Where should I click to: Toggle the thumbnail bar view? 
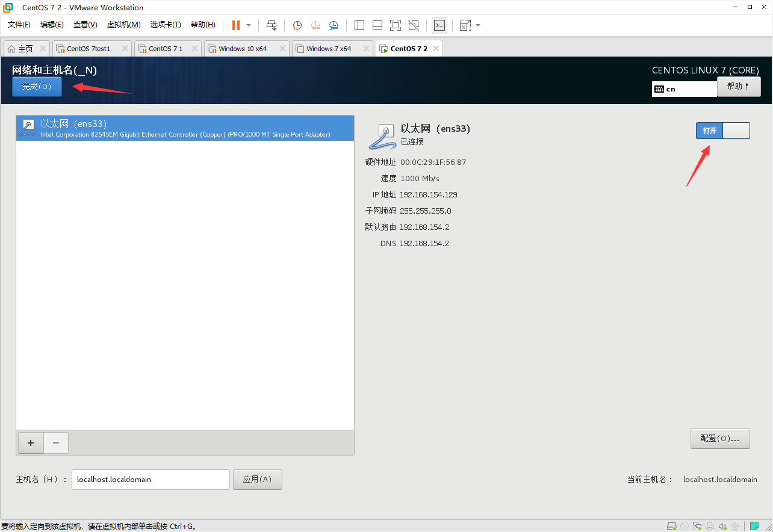tap(377, 25)
